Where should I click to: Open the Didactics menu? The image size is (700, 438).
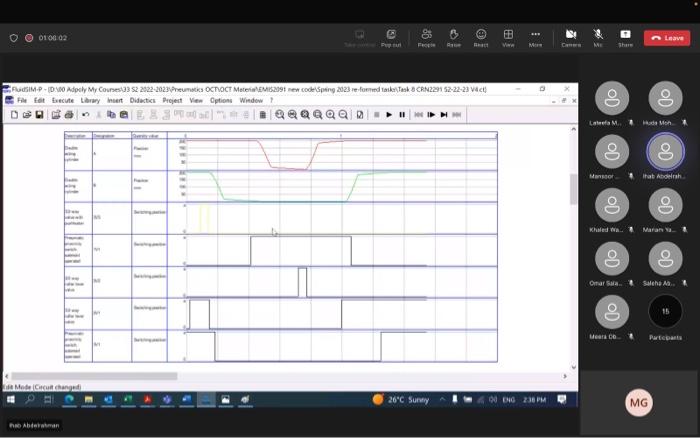click(142, 100)
